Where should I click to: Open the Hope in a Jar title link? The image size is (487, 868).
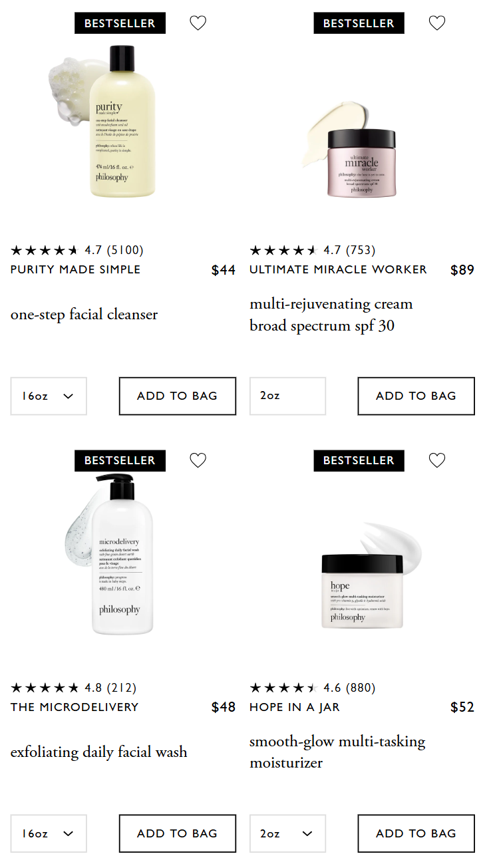[294, 707]
